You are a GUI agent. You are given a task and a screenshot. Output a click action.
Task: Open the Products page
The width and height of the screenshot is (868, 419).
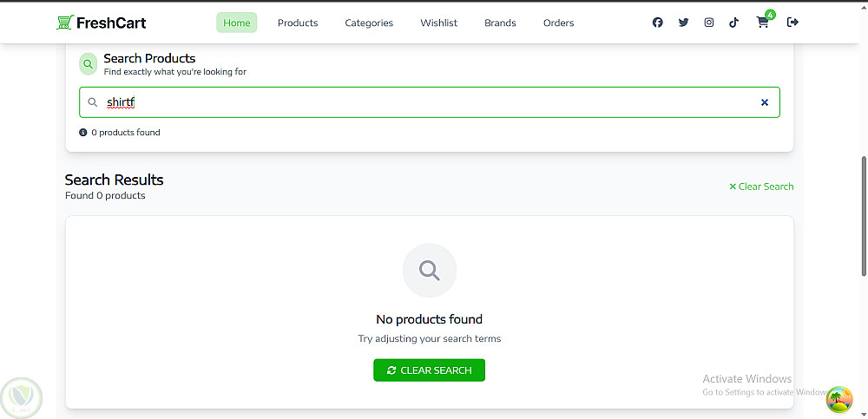(298, 23)
